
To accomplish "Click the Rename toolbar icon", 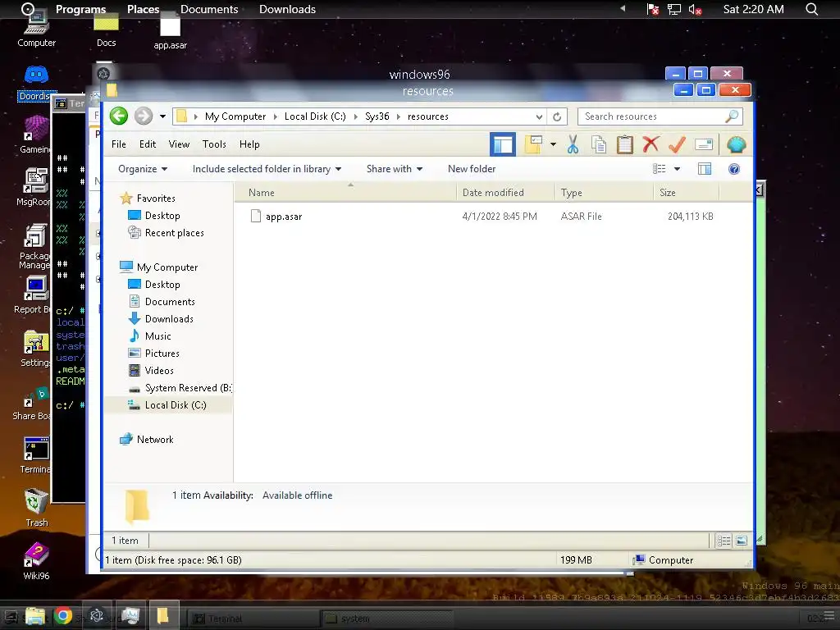I will [703, 144].
